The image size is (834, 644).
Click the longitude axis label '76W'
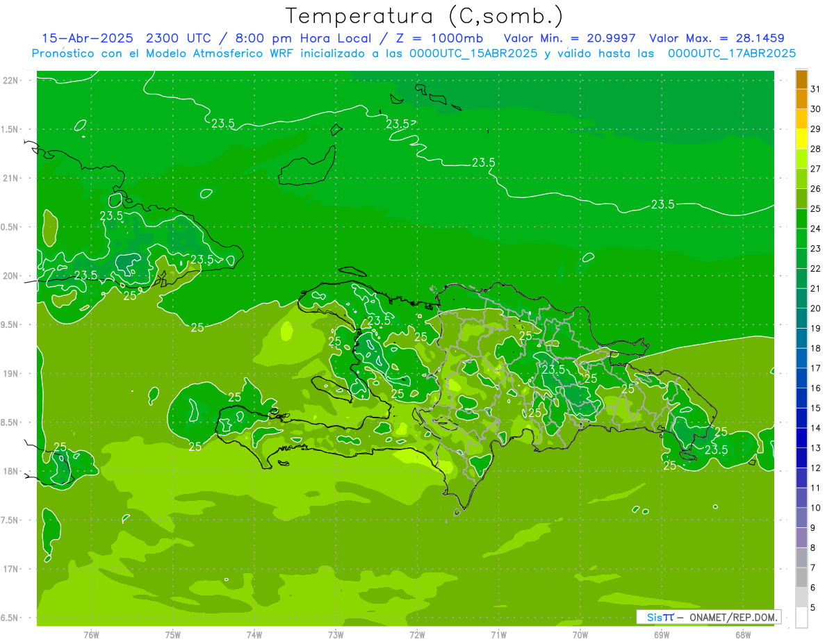tap(91, 635)
